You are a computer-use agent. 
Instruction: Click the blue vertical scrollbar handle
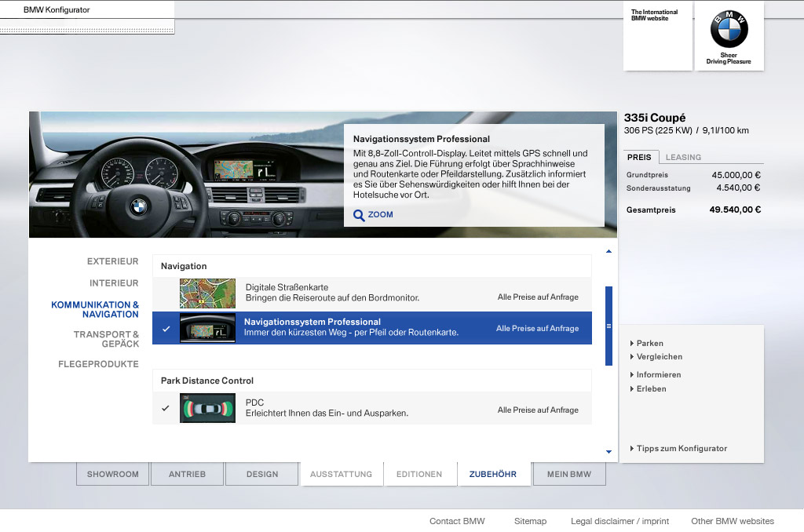608,326
